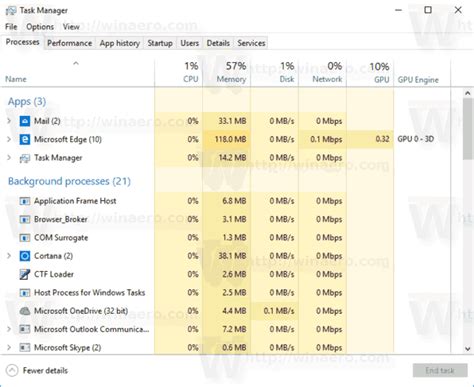This screenshot has height=387, width=474.
Task: Open the File menu
Action: click(11, 27)
